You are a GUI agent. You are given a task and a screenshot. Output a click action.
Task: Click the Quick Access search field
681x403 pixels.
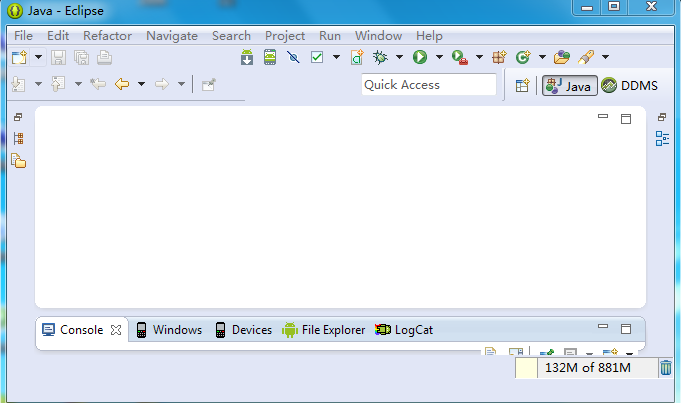pyautogui.click(x=429, y=85)
